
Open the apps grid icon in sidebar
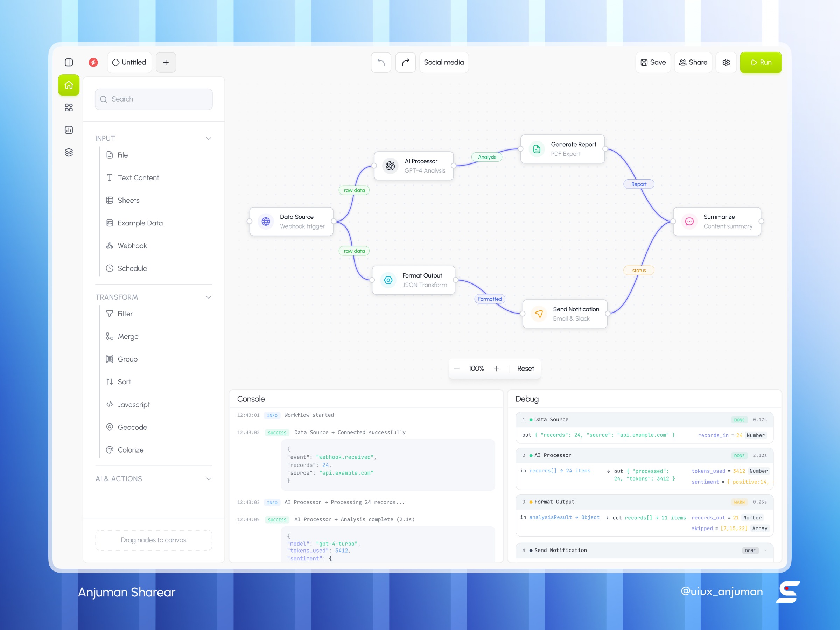click(69, 107)
